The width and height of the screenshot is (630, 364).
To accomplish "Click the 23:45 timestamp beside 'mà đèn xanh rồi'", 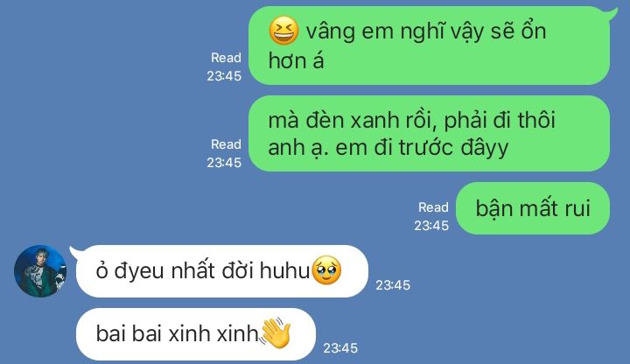I will click(x=224, y=163).
